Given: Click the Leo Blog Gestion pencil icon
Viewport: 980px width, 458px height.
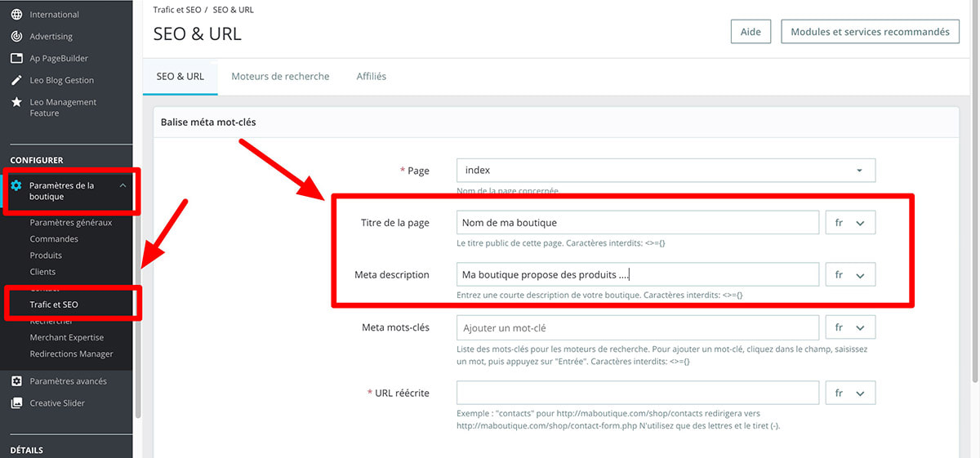Looking at the screenshot, I should (x=16, y=80).
